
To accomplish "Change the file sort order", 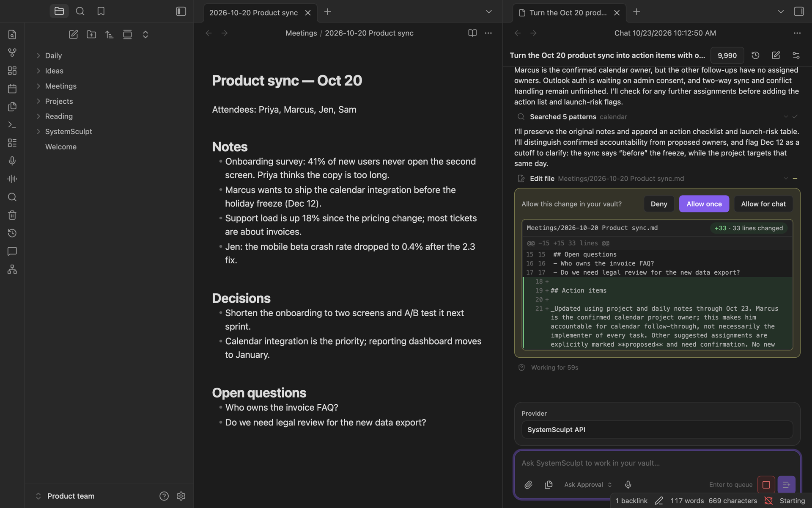I will 110,35.
